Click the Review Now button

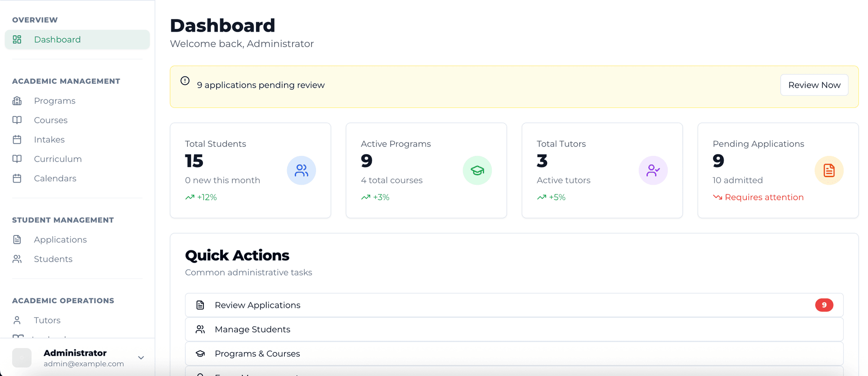pos(814,85)
